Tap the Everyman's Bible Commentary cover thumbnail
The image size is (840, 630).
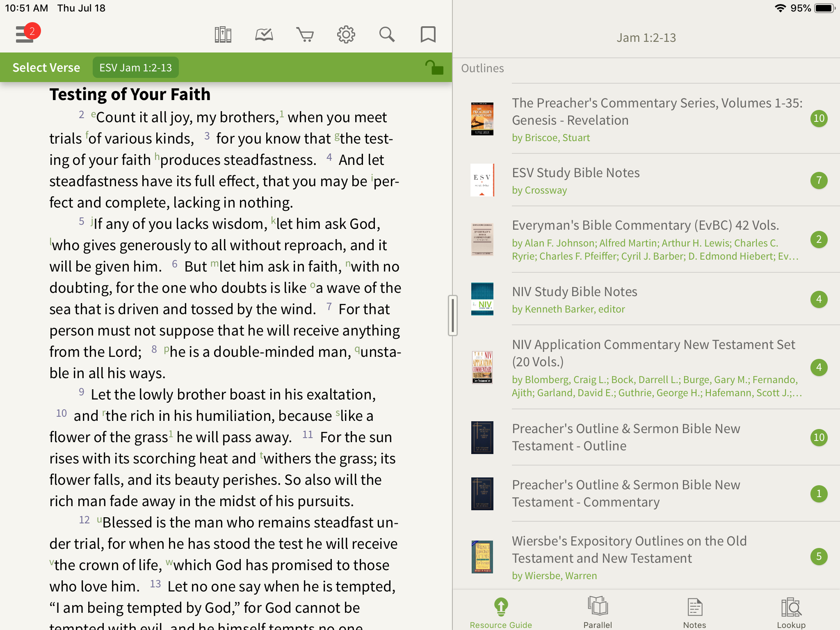point(482,240)
